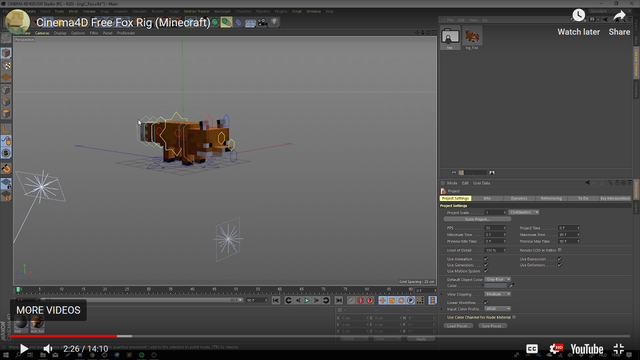The image size is (640, 360).
Task: Toggle Linear Workflow checkbox
Action: point(486,302)
